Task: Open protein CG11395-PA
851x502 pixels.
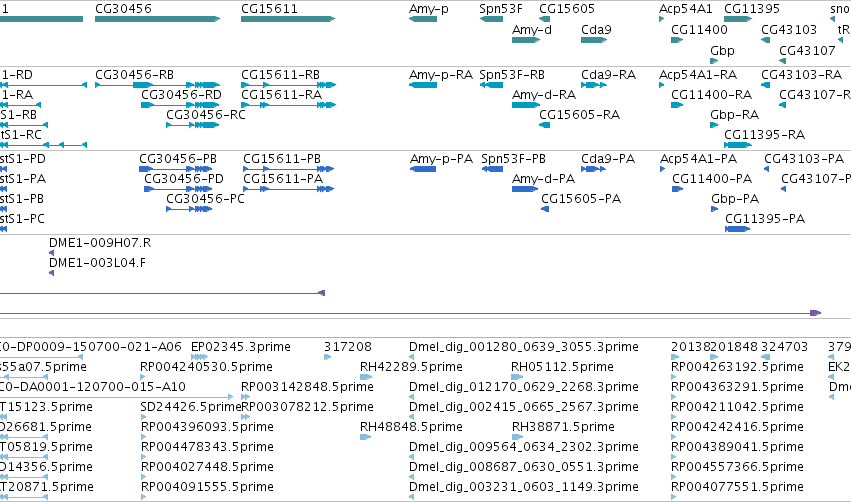Action: pos(765,219)
